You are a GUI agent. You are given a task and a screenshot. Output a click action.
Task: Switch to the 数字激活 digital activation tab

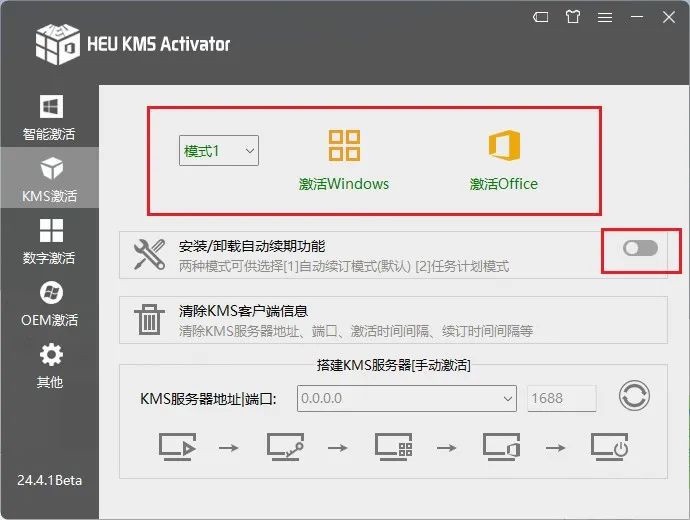pos(49,241)
